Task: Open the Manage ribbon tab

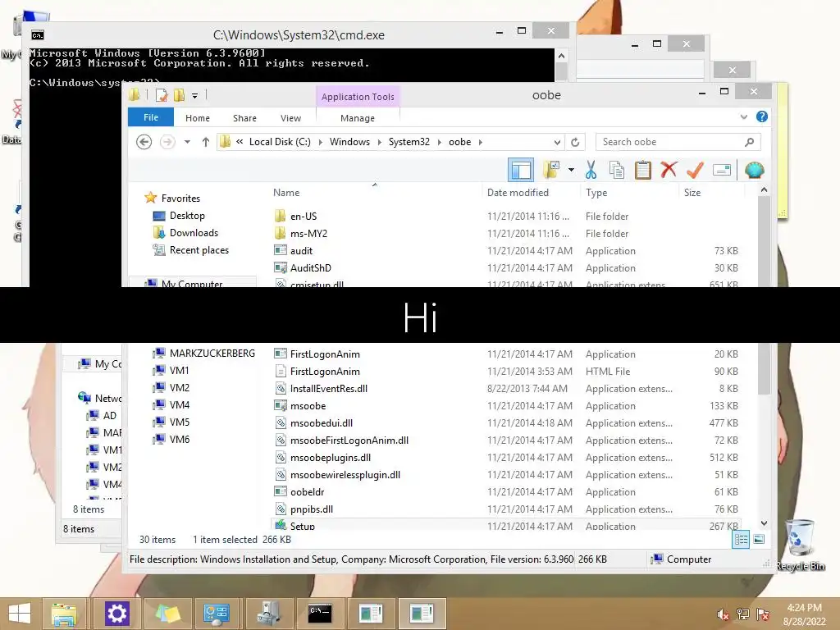Action: (358, 118)
